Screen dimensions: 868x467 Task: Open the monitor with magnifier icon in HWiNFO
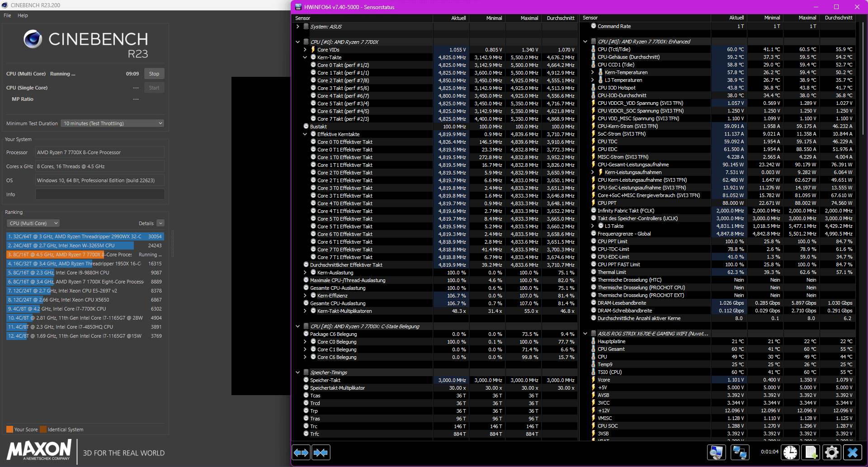click(717, 452)
